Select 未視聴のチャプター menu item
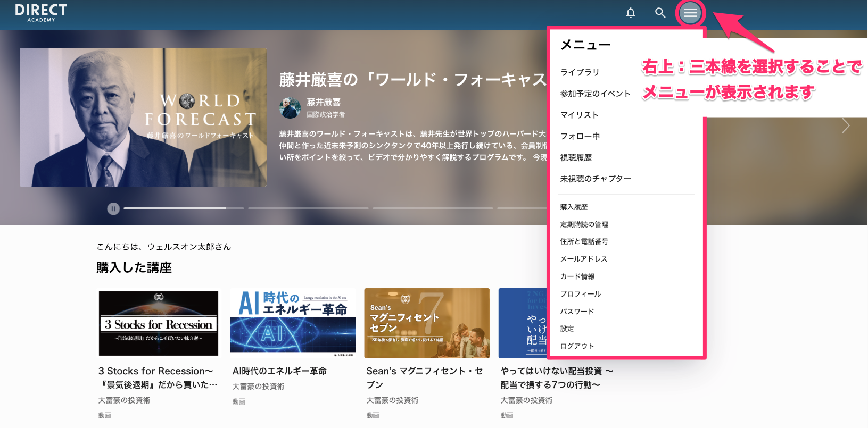 coord(596,179)
